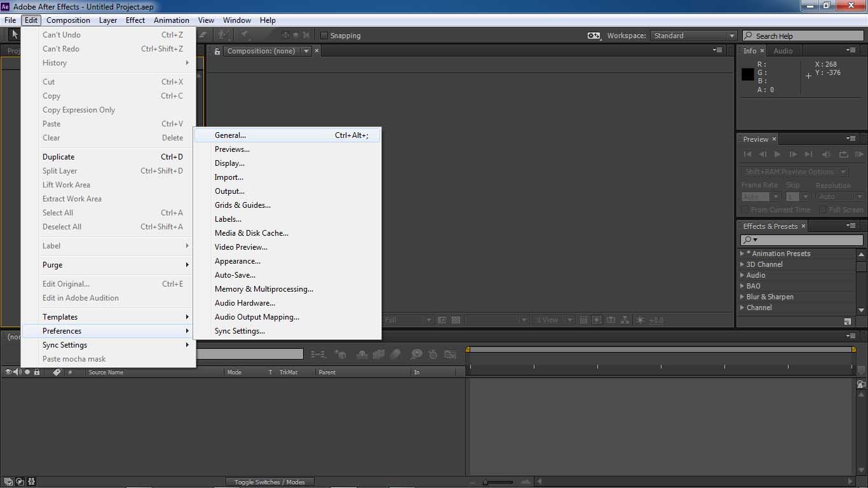Click Toggle Switches / Modes button

coord(269,482)
